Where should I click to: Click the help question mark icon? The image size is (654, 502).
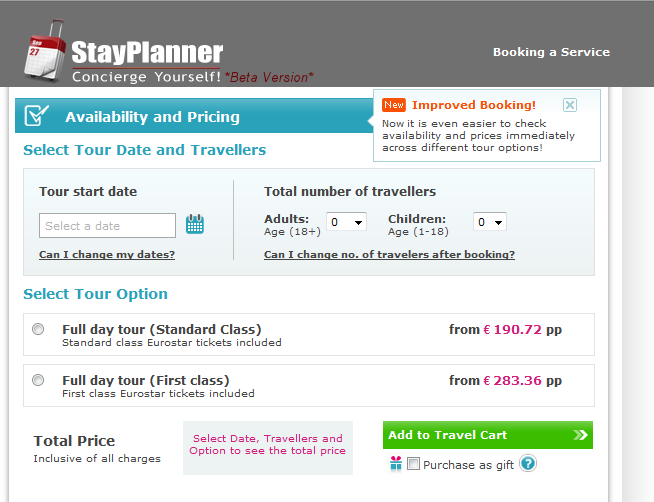[x=528, y=464]
